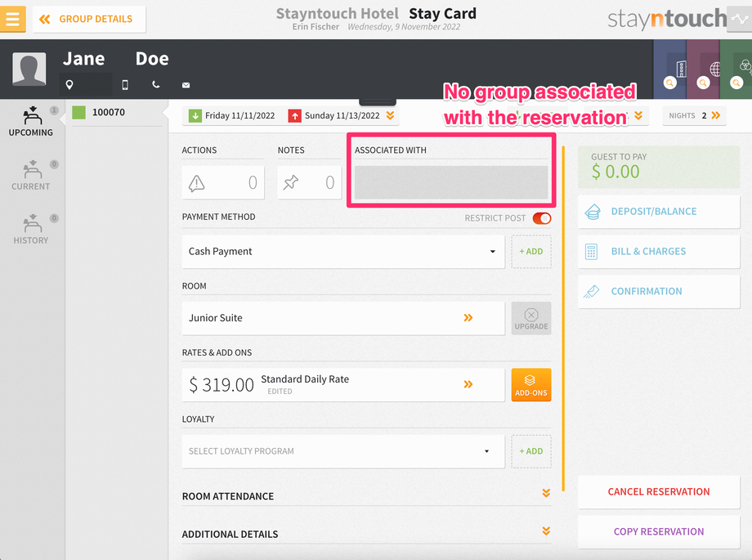The width and height of the screenshot is (752, 560).
Task: Open the Junior Suite room selector
Action: click(343, 318)
